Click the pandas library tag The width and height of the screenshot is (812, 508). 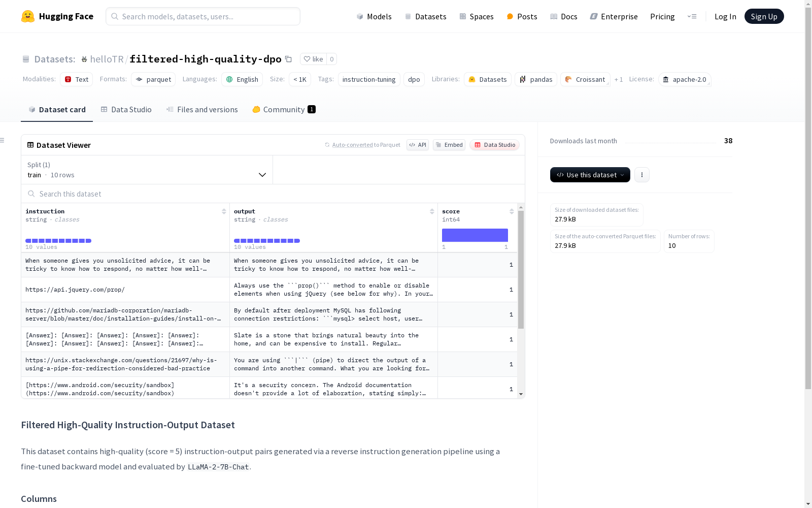click(536, 79)
